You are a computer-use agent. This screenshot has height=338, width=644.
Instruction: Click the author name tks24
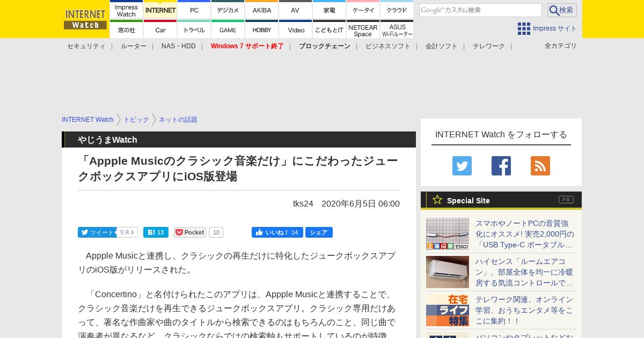[303, 204]
